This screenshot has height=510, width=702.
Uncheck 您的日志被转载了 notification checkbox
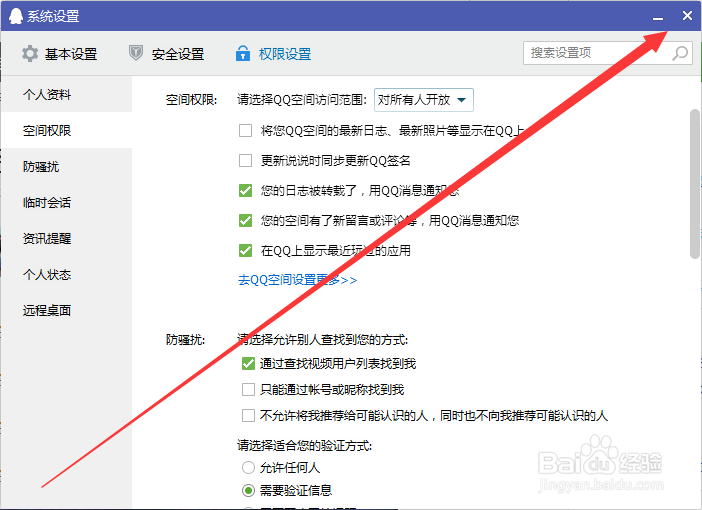245,191
